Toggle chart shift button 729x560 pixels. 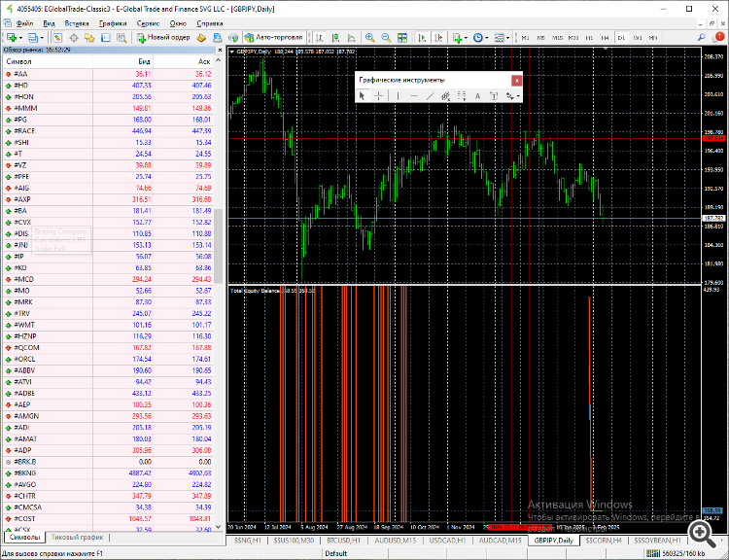pos(438,38)
